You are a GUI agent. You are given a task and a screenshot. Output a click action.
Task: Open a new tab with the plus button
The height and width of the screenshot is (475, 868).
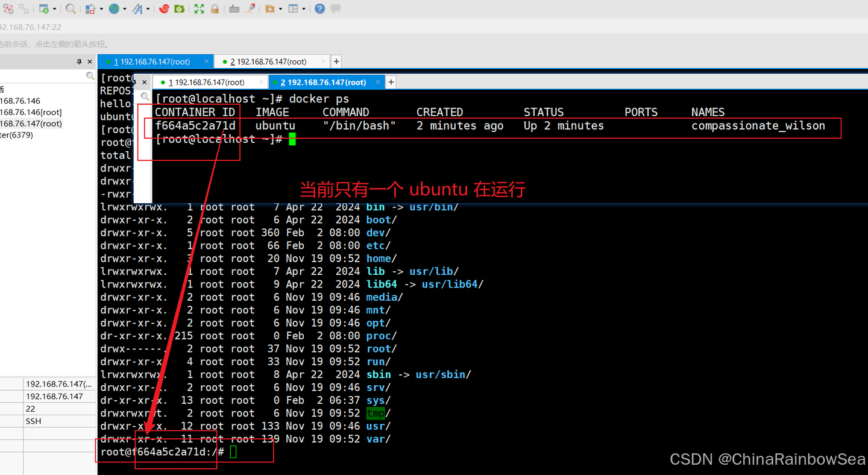[336, 61]
